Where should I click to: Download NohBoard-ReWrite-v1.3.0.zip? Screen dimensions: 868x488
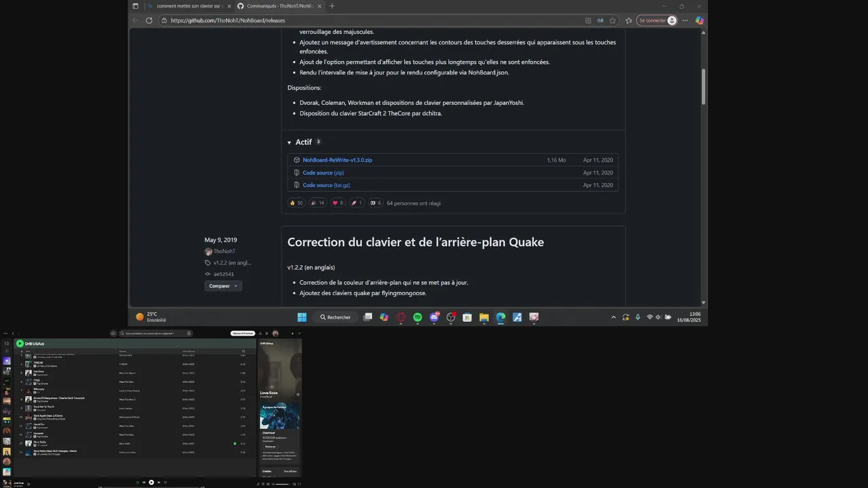(337, 160)
